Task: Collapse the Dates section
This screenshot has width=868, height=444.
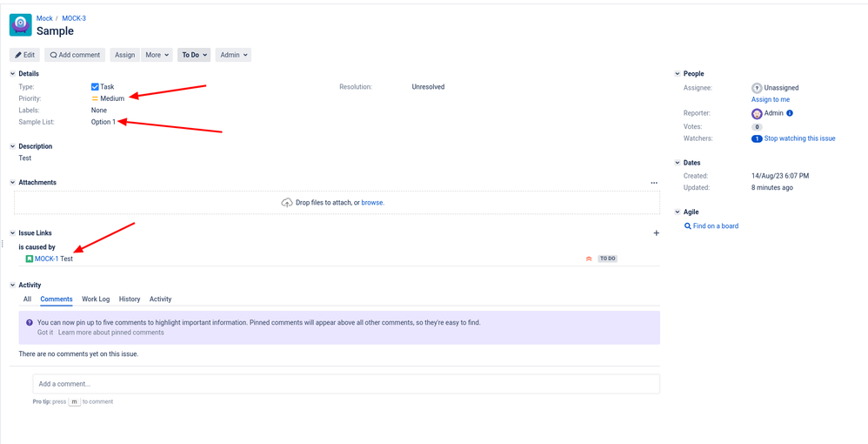Action: (x=677, y=163)
